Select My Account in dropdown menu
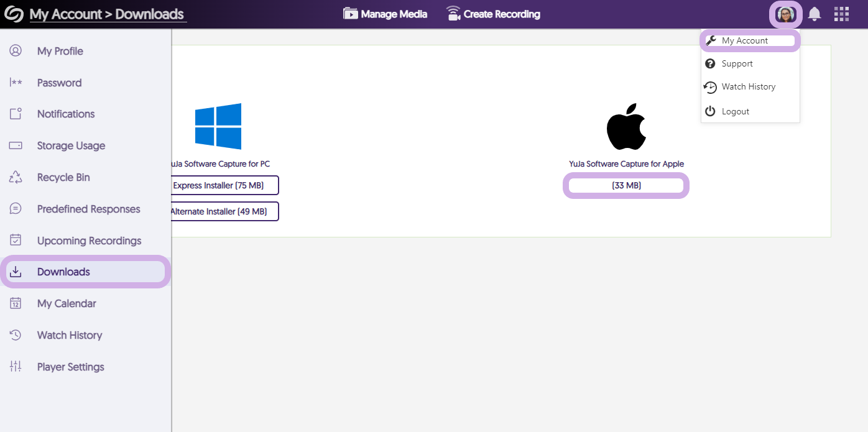 tap(750, 40)
